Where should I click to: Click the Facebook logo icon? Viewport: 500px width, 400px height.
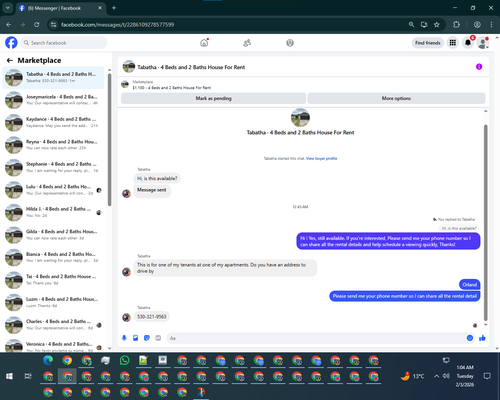(11, 43)
